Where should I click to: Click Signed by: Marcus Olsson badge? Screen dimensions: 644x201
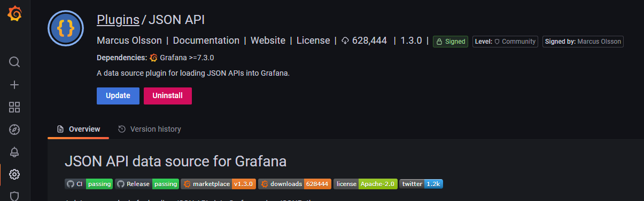pos(583,42)
